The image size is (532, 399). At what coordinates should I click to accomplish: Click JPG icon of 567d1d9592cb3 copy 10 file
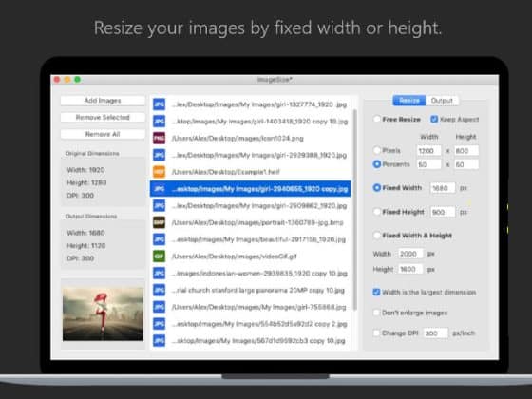pyautogui.click(x=160, y=341)
